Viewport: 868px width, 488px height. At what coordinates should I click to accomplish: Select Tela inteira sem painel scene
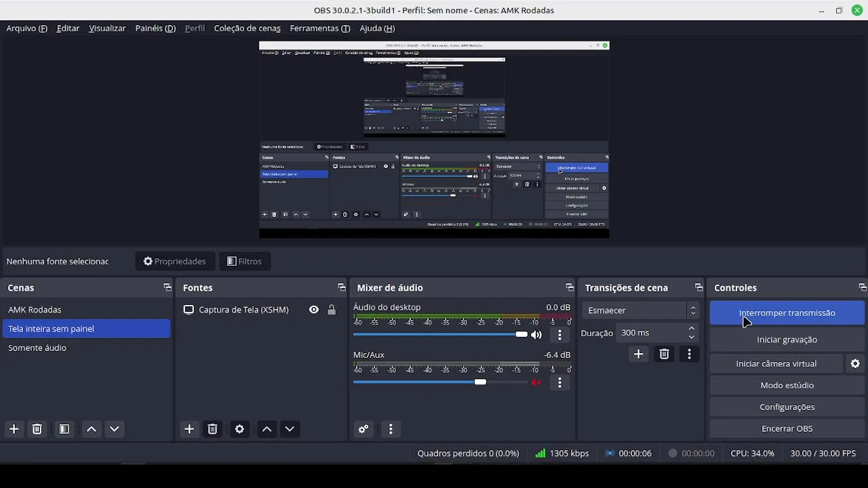click(x=86, y=329)
